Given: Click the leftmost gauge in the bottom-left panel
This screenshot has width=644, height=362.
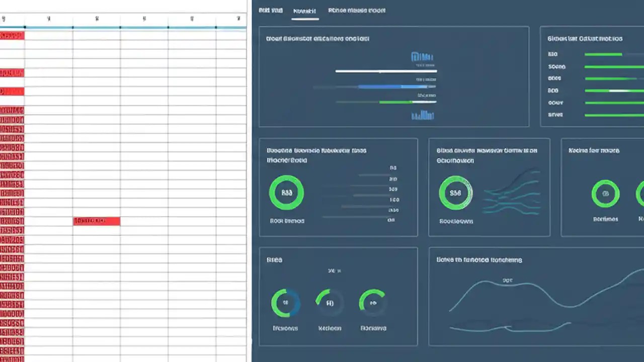Looking at the screenshot, I should point(285,302).
